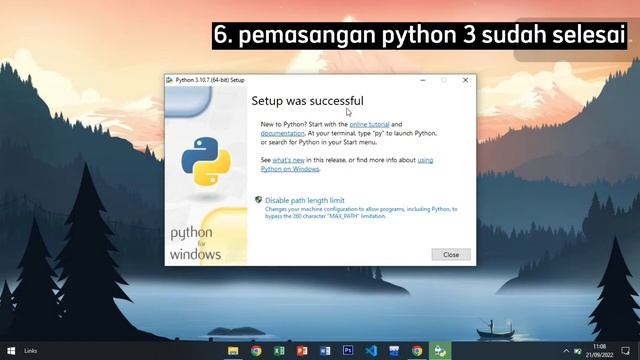Image resolution: width=640 pixels, height=360 pixels.
Task: Open the first Chrome icon on the taskbar
Action: [256, 351]
